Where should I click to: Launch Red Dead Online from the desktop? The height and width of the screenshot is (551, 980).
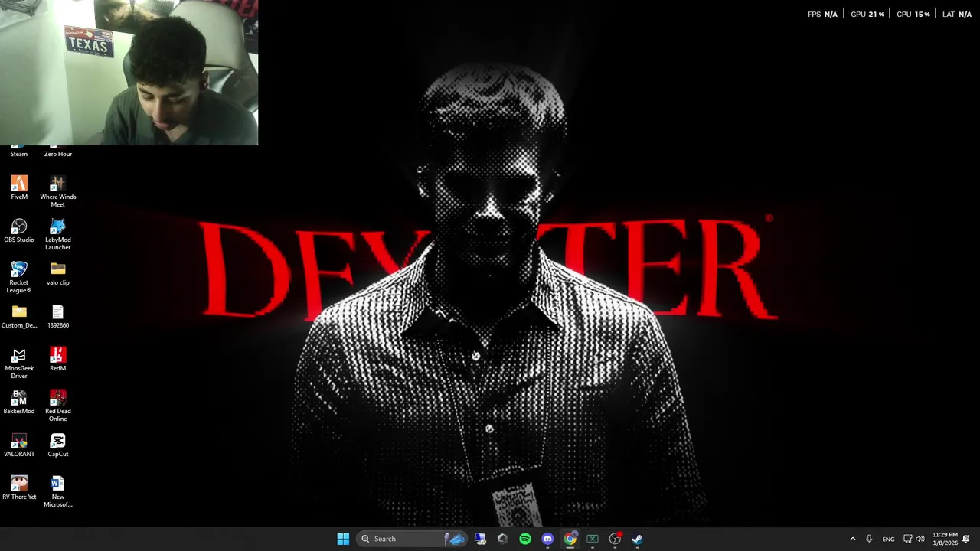coord(58,406)
